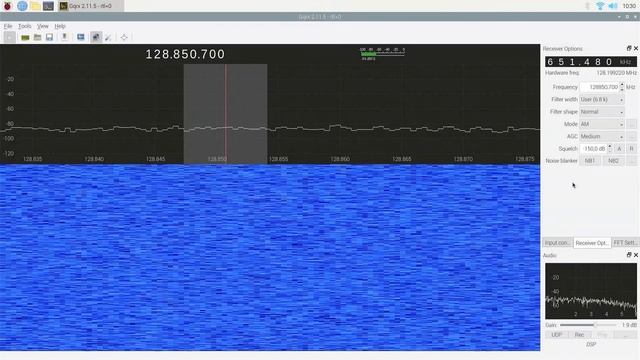Toggle the Start DSP power button

(9, 38)
